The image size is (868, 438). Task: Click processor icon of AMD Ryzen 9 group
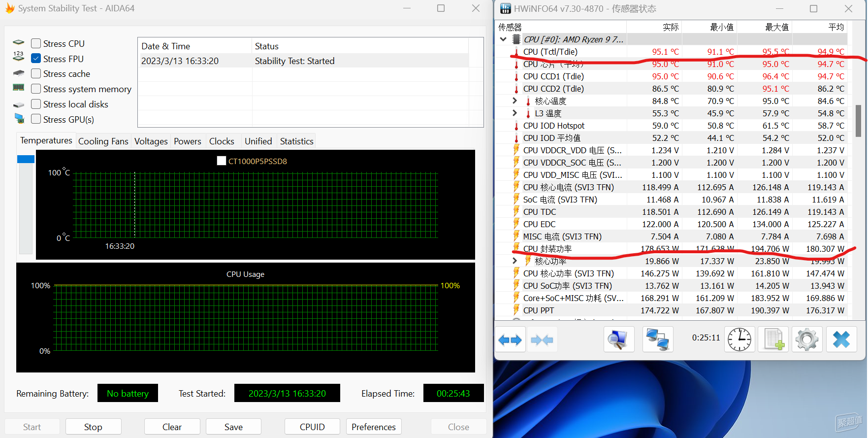(516, 39)
